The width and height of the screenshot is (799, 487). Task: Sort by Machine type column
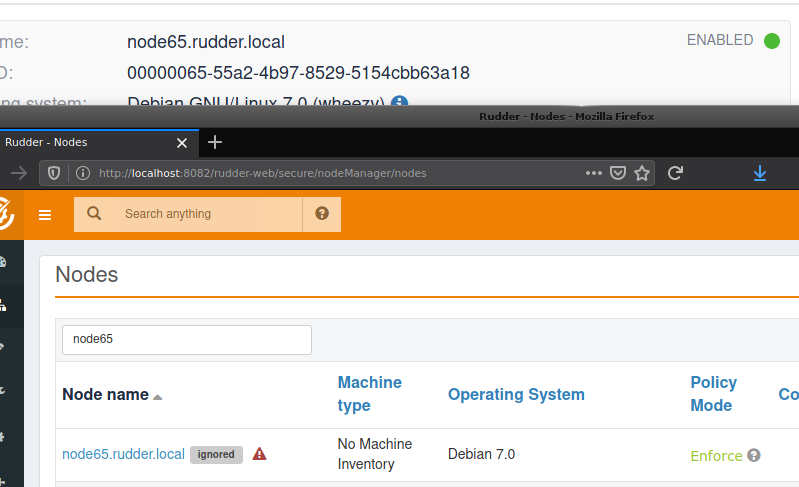370,394
